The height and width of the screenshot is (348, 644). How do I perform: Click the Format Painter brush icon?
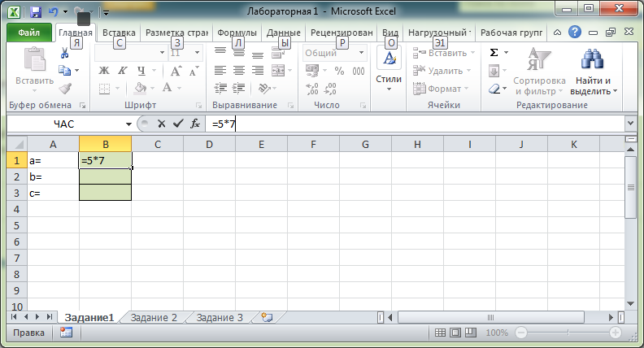(x=65, y=89)
